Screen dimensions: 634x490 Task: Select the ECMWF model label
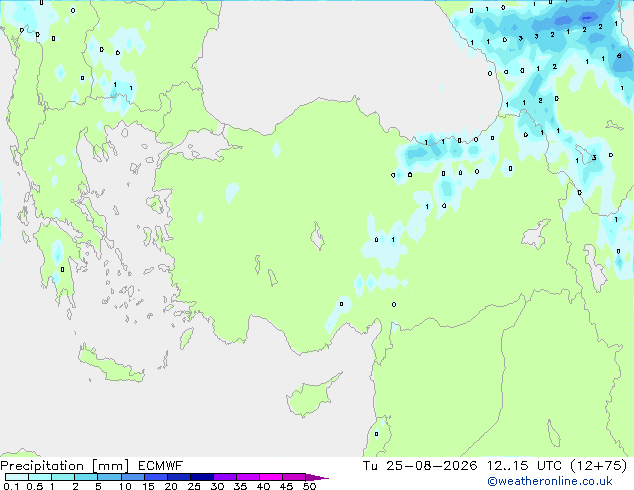[x=160, y=466]
